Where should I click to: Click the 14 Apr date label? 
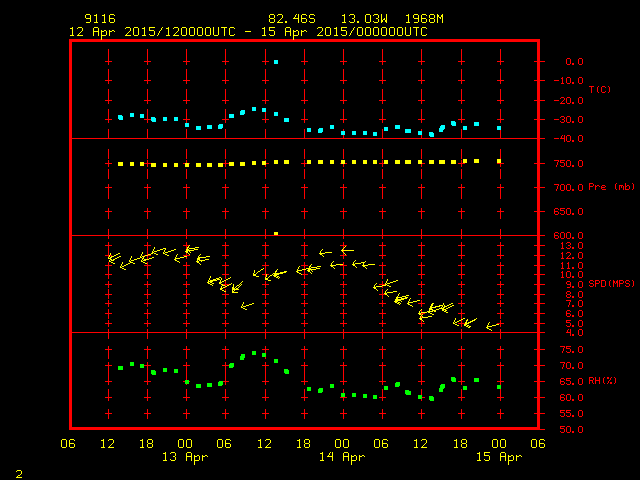(x=342, y=458)
